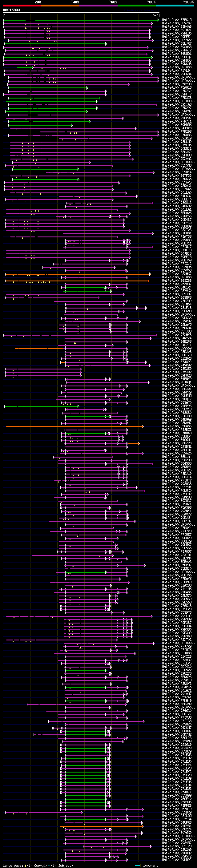Open hit UniRef100_B7FGJ5
Image resolution: width=197 pixels, height=868 pixels.
(x=177, y=20)
